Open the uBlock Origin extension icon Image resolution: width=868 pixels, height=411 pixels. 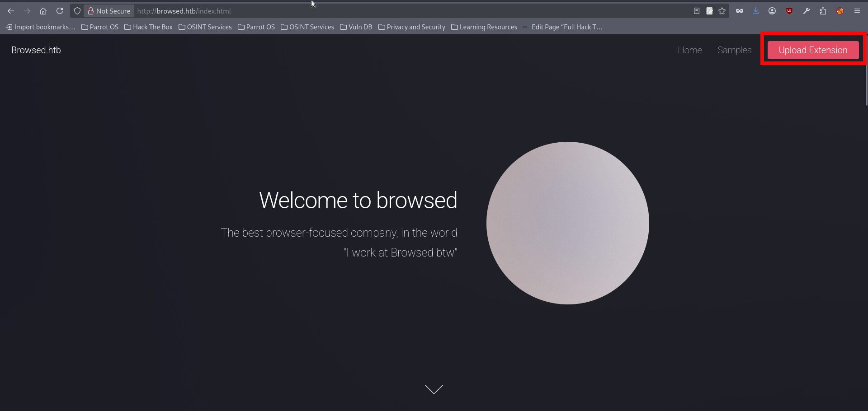(789, 11)
